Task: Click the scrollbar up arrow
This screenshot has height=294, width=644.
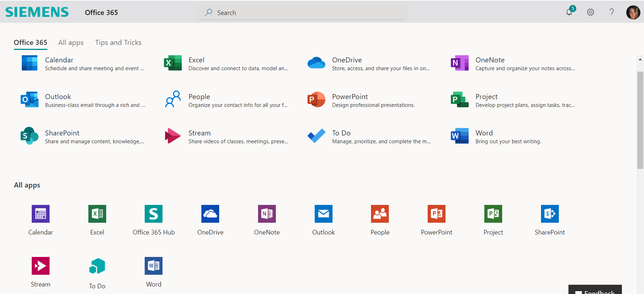Action: tap(640, 60)
